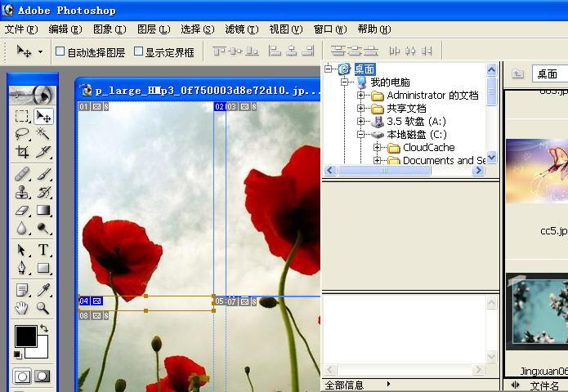Open the 文件 menu
Viewport: 568px width, 392px height.
pos(21,29)
